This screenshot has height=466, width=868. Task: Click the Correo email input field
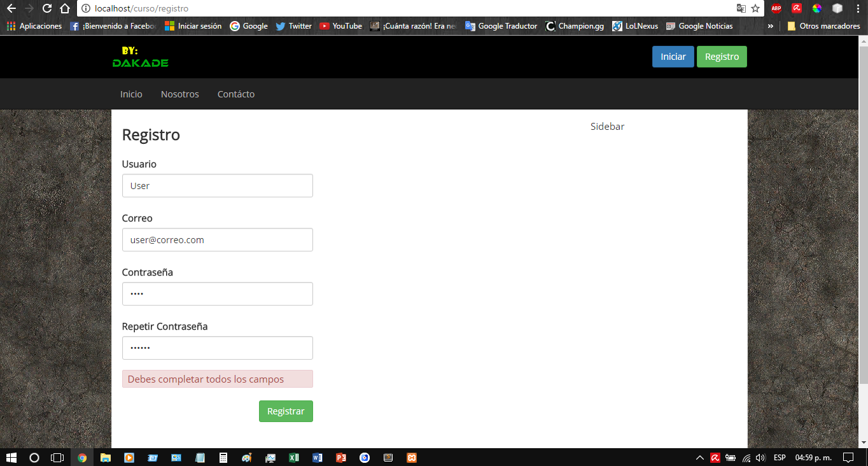217,240
